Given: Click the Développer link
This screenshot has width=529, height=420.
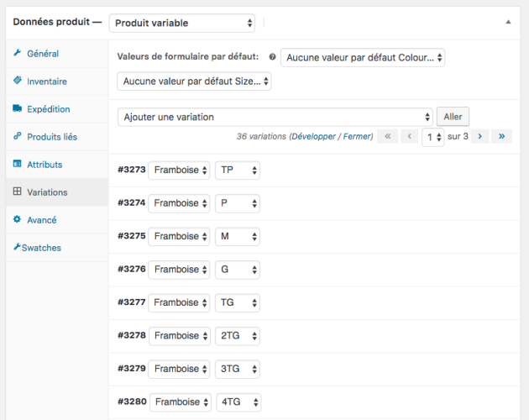Looking at the screenshot, I should [x=315, y=136].
